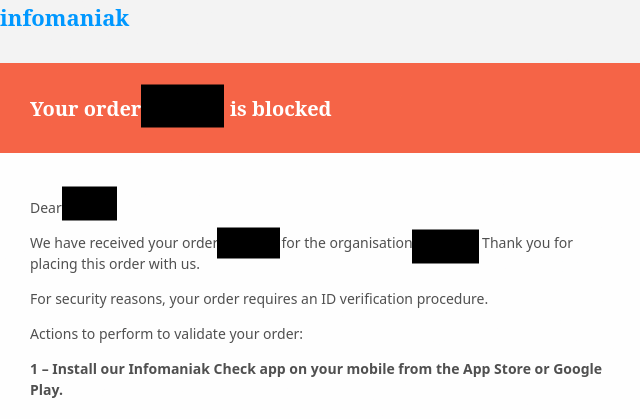
Task: Click the infomaniak logo
Action: point(64,18)
